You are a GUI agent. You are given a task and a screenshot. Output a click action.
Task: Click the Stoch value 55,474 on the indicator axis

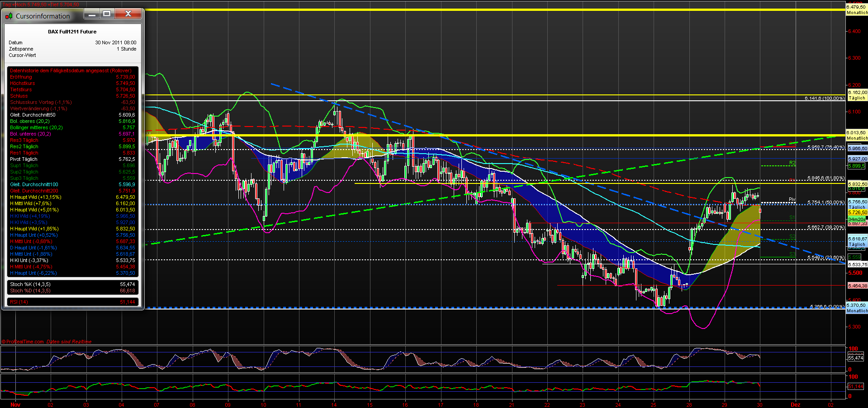coord(855,357)
